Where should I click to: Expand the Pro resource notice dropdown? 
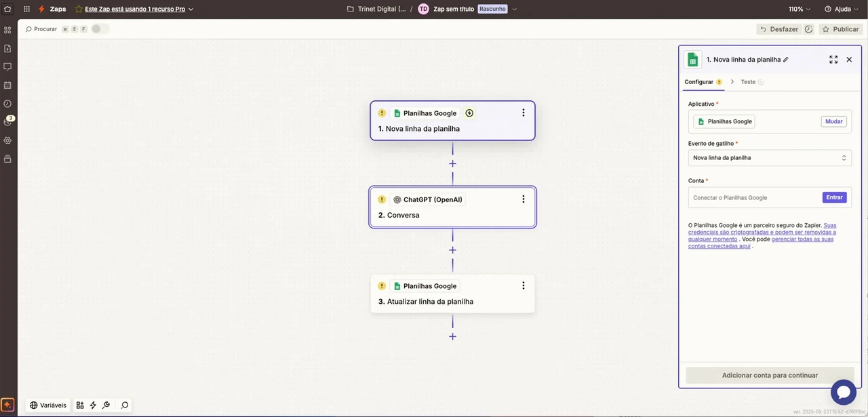click(x=191, y=9)
